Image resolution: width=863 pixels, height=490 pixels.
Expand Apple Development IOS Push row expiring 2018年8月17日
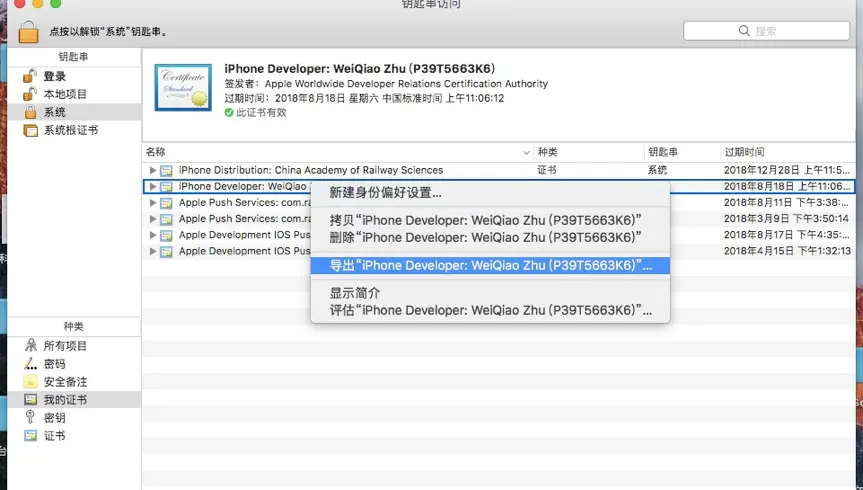pyautogui.click(x=152, y=235)
